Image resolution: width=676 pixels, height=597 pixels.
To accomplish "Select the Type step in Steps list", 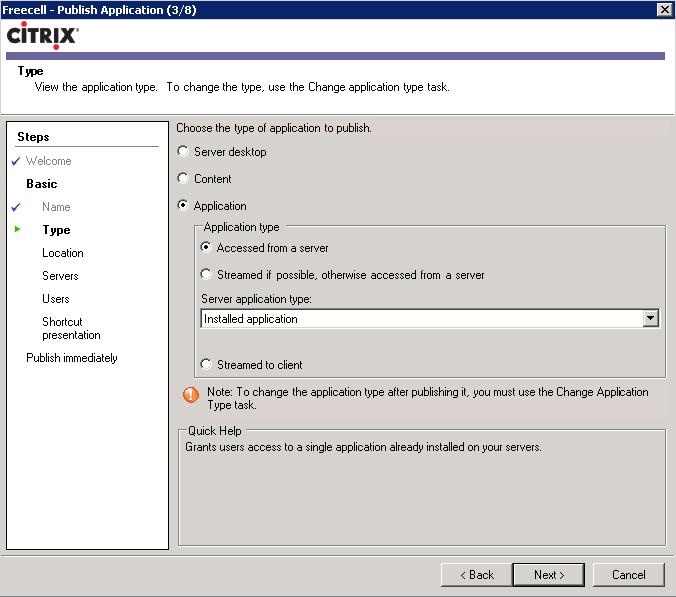I will click(x=56, y=230).
